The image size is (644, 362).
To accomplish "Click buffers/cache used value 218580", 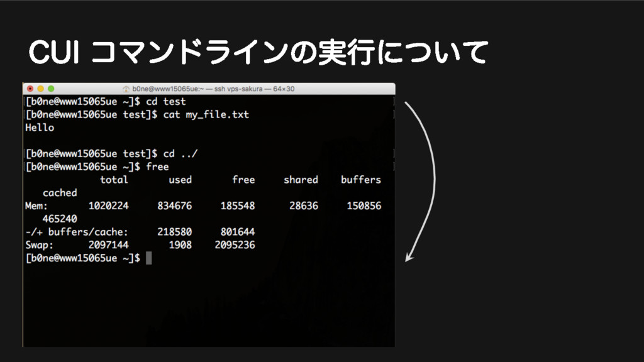I will [x=175, y=232].
